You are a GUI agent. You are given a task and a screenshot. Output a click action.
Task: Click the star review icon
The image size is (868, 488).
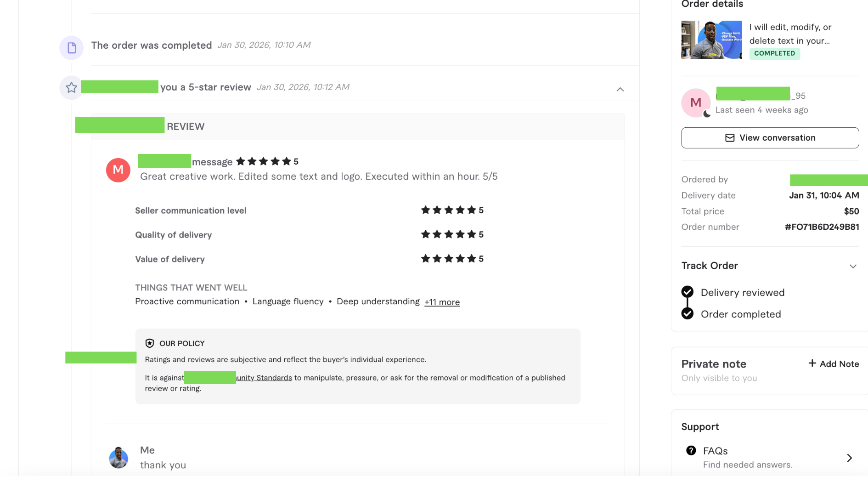point(71,87)
